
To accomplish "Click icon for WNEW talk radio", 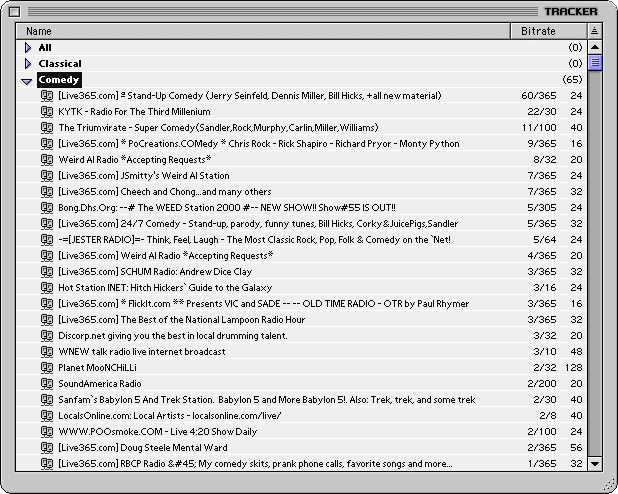I will tap(47, 352).
